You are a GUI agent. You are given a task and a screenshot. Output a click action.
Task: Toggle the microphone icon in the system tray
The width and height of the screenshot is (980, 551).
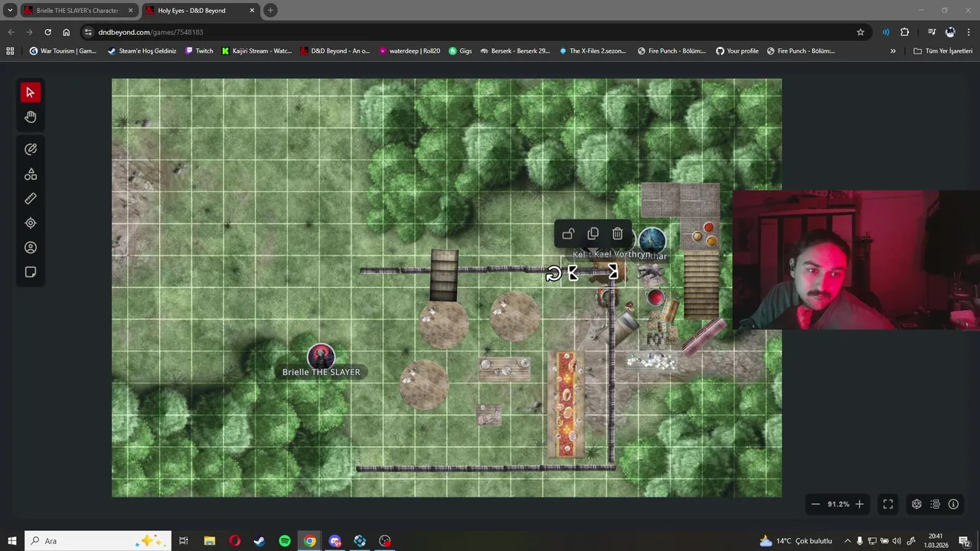click(x=859, y=541)
